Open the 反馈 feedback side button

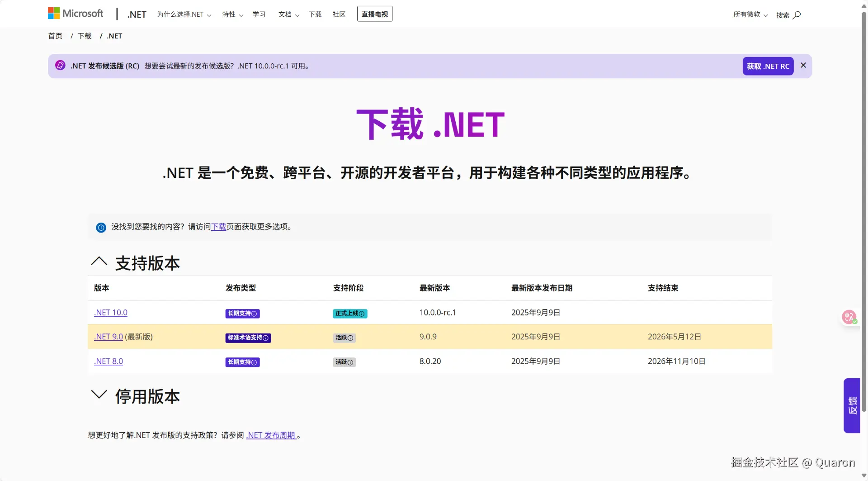tap(852, 405)
